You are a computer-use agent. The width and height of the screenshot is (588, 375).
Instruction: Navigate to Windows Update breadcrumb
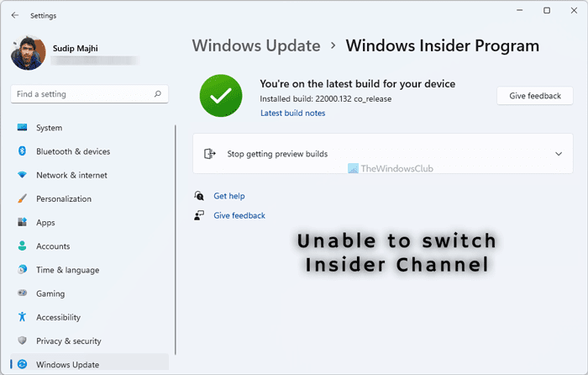tap(255, 45)
